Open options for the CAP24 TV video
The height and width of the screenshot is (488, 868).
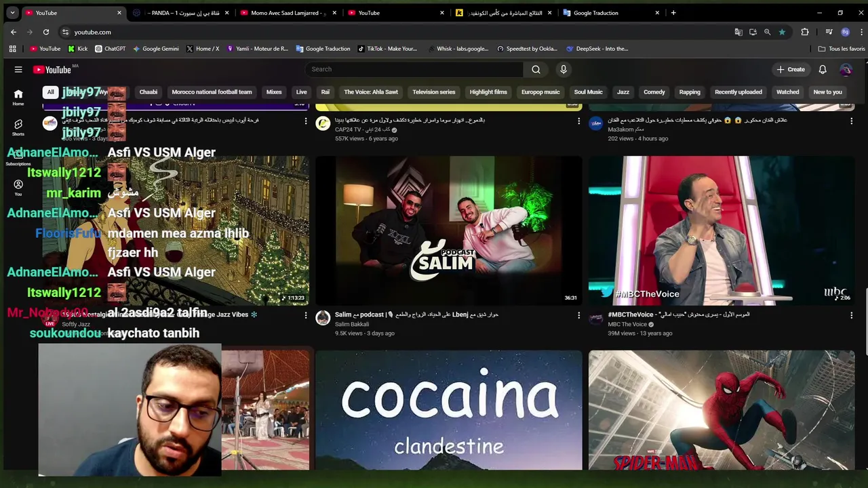coord(578,121)
